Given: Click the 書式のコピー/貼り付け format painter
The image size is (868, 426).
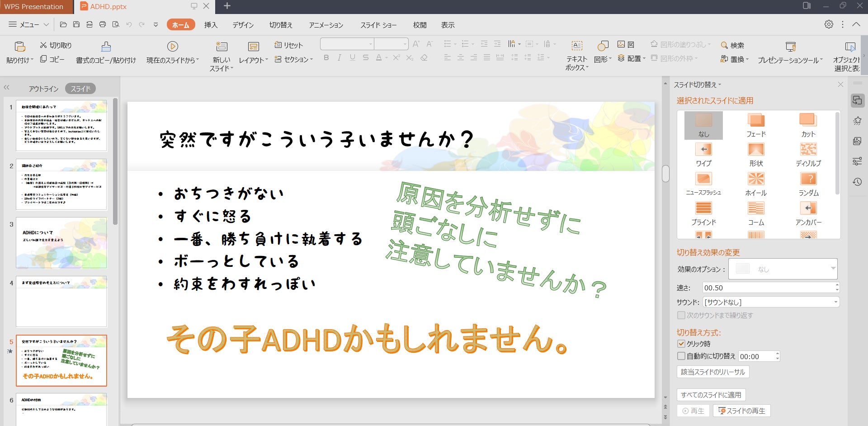Looking at the screenshot, I should pyautogui.click(x=106, y=47).
